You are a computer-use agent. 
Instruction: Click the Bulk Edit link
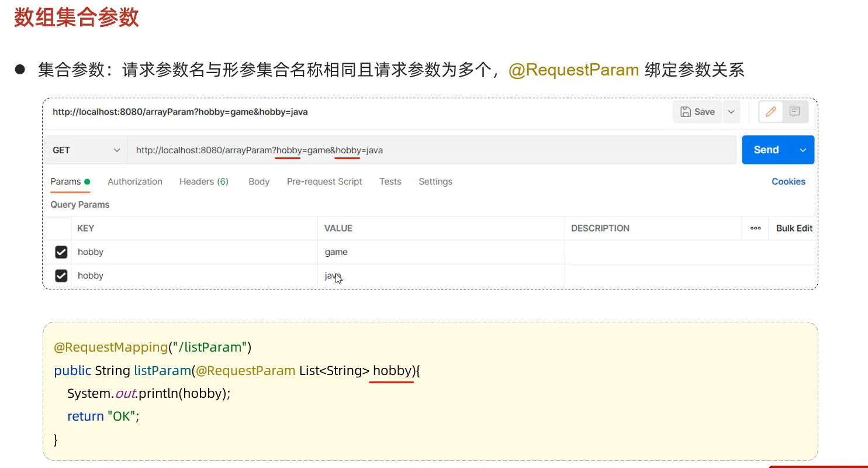[x=794, y=228]
